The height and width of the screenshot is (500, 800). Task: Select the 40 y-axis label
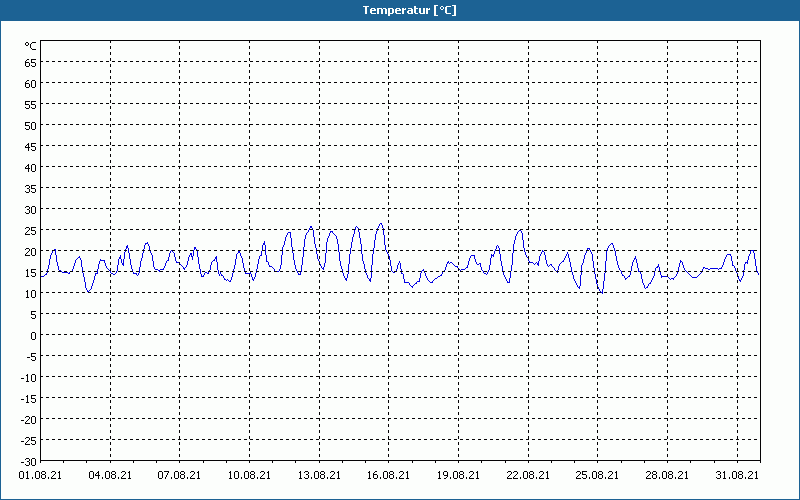[x=31, y=168]
